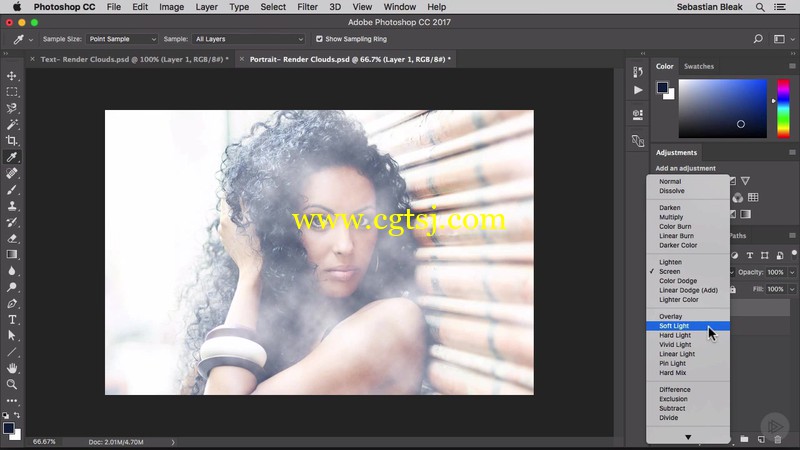Show more blend modes with bottom arrow

point(688,437)
